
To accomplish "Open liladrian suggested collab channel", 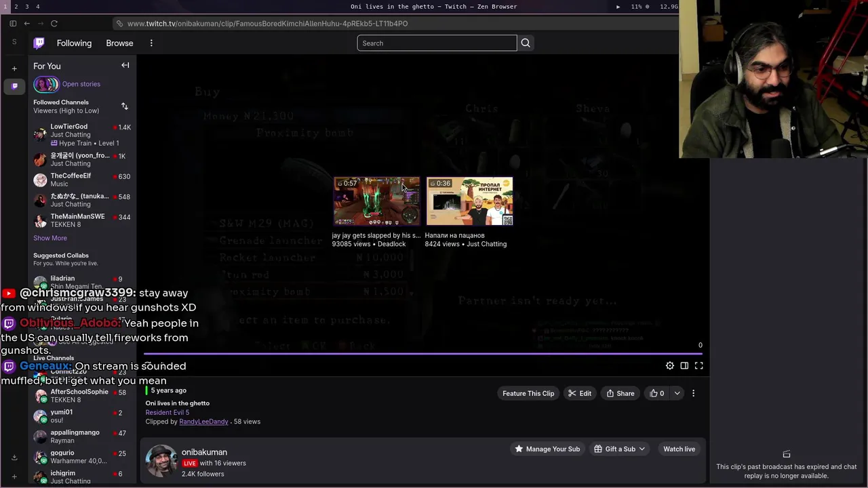I will [82, 282].
